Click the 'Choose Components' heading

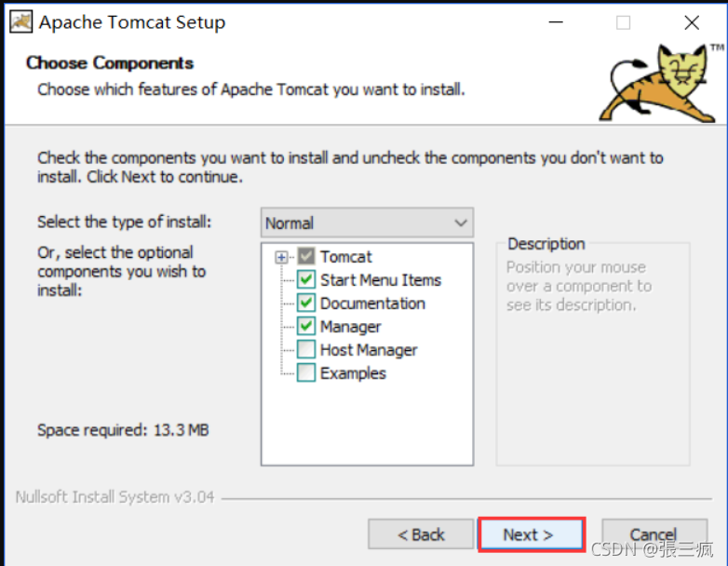coord(110,62)
